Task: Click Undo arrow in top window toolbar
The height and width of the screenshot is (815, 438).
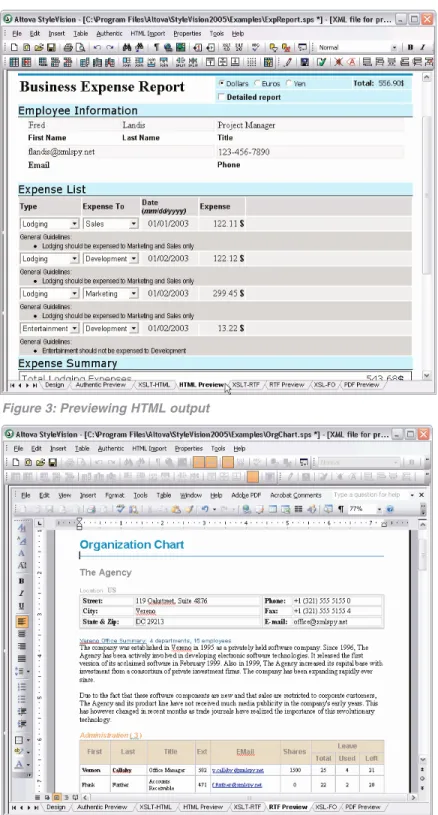Action: click(x=97, y=47)
